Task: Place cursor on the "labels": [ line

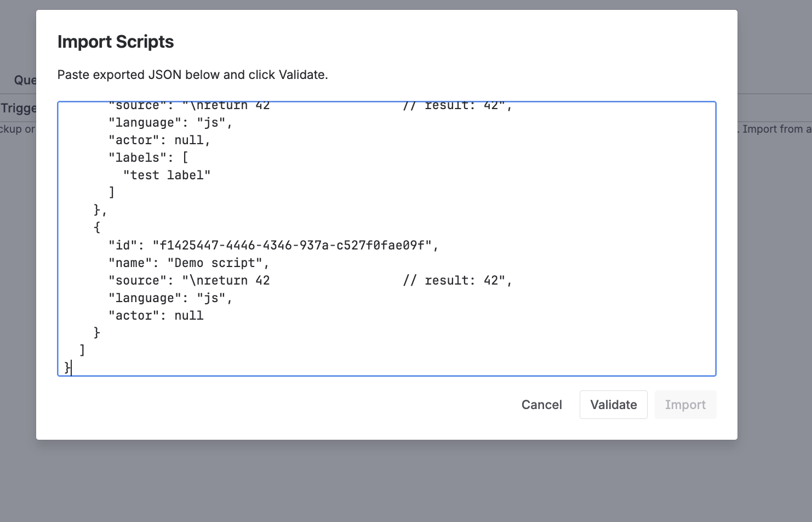Action: pos(148,157)
